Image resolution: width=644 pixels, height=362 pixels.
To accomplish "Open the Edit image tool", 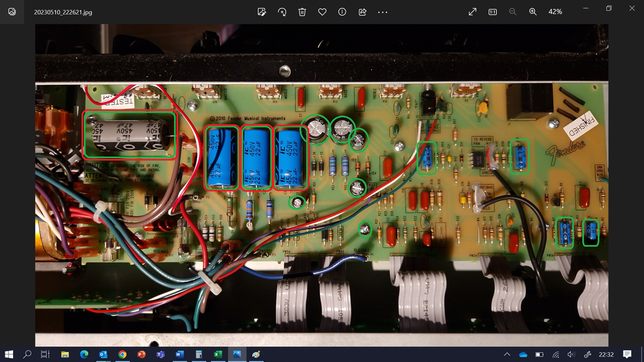I will click(x=262, y=12).
